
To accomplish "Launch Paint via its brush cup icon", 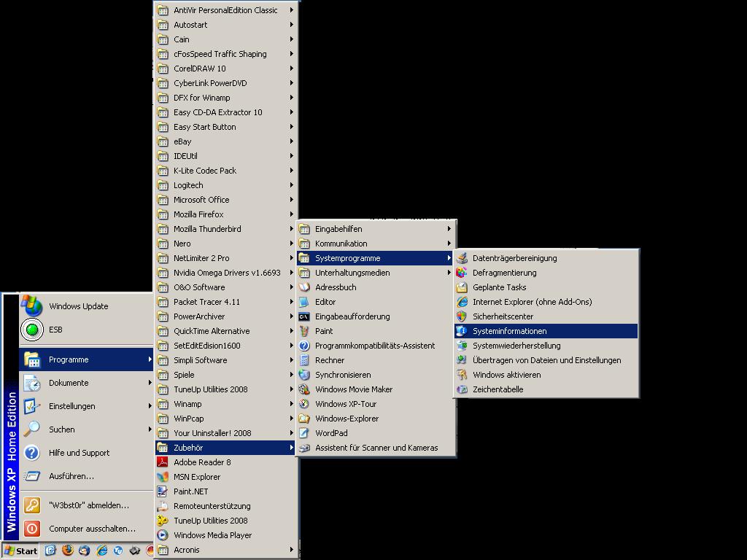I will click(304, 331).
